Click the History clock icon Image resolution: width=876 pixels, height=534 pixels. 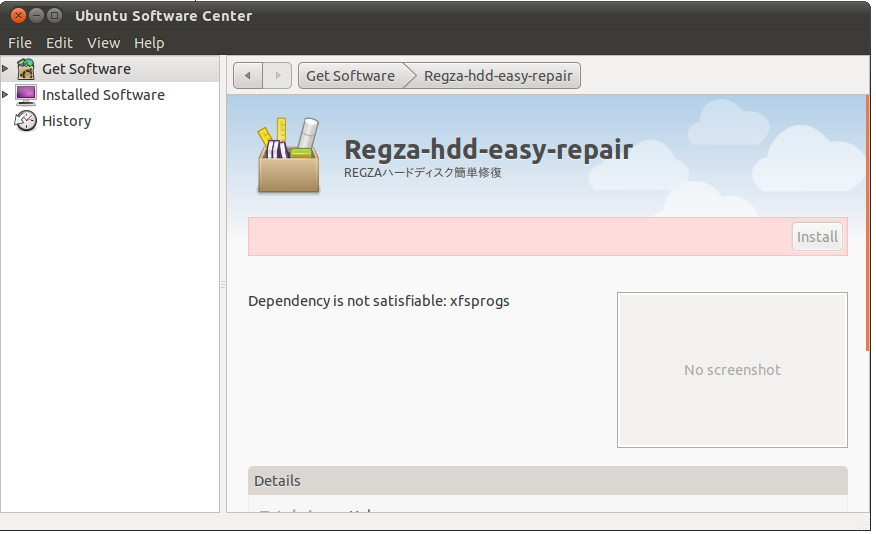(x=26, y=121)
